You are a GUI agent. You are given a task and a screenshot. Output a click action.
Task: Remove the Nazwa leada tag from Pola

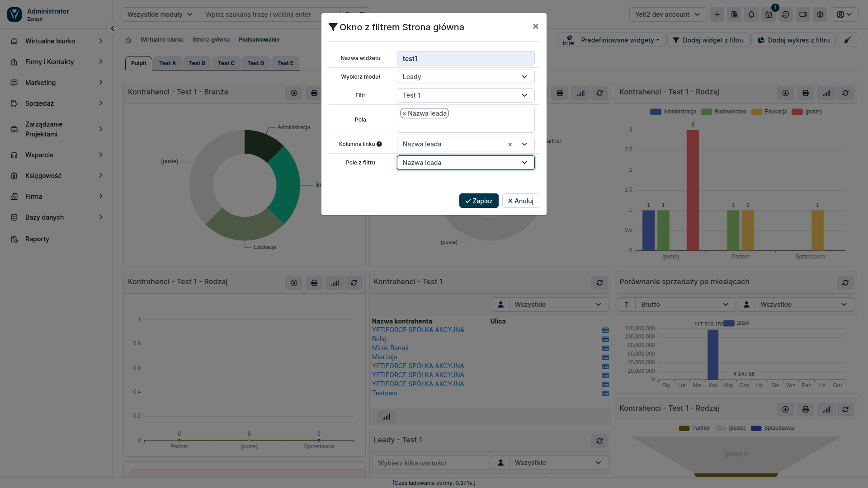pyautogui.click(x=404, y=114)
